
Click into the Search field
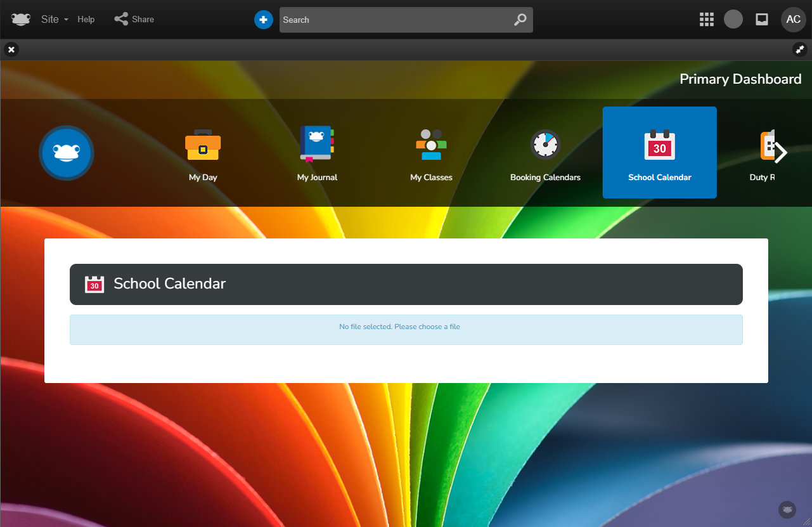coord(393,20)
